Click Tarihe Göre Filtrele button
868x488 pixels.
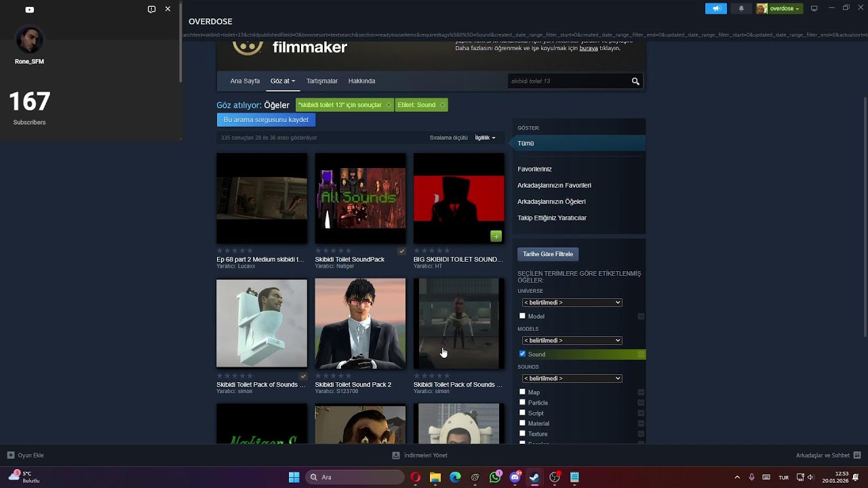coord(548,254)
